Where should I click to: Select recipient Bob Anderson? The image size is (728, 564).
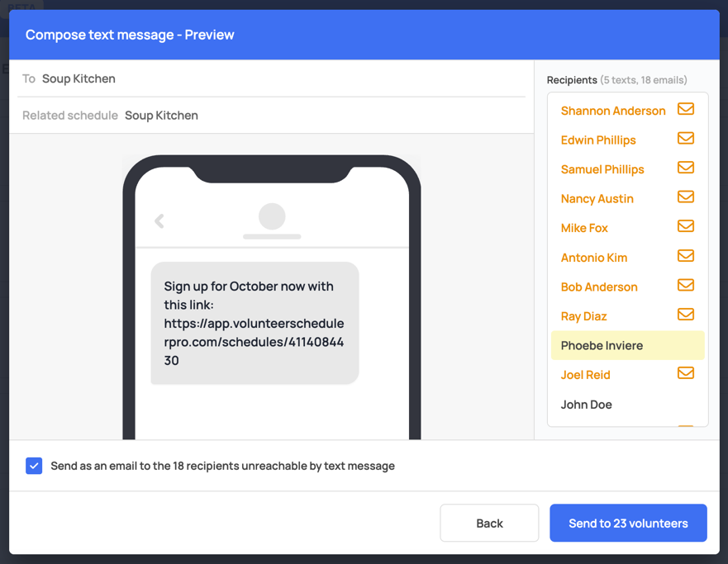click(599, 287)
